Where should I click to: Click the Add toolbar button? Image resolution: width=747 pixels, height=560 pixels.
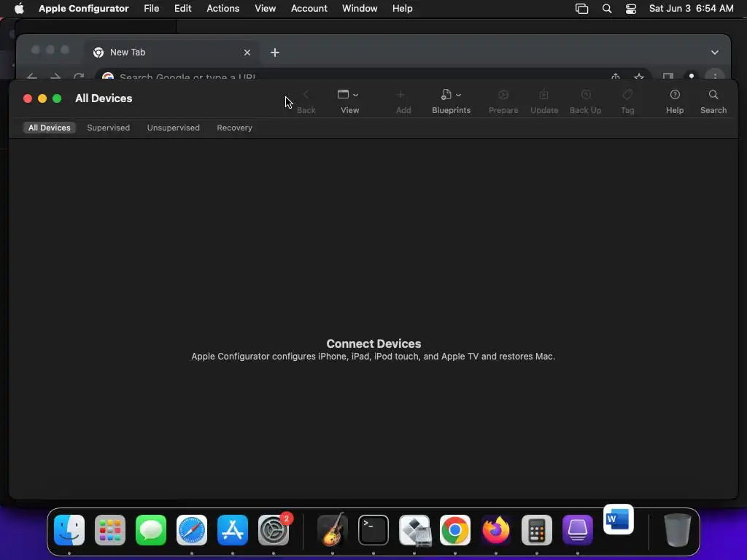coord(403,101)
